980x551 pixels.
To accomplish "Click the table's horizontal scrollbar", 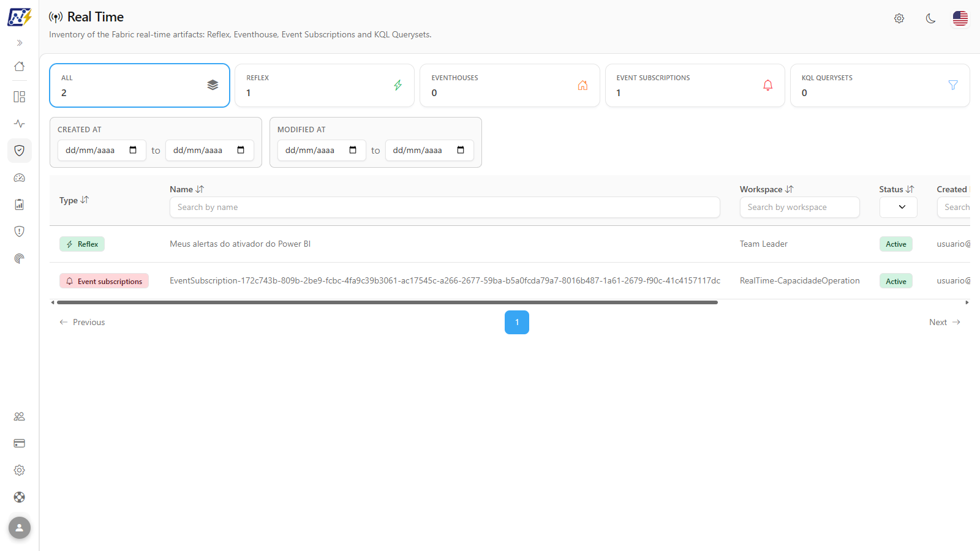I will (386, 302).
